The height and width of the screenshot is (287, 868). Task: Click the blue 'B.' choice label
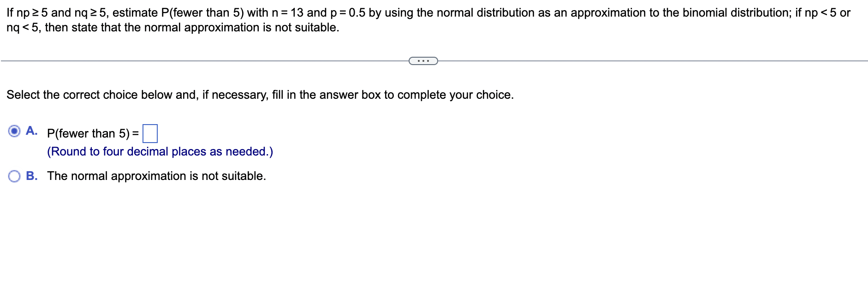click(32, 175)
